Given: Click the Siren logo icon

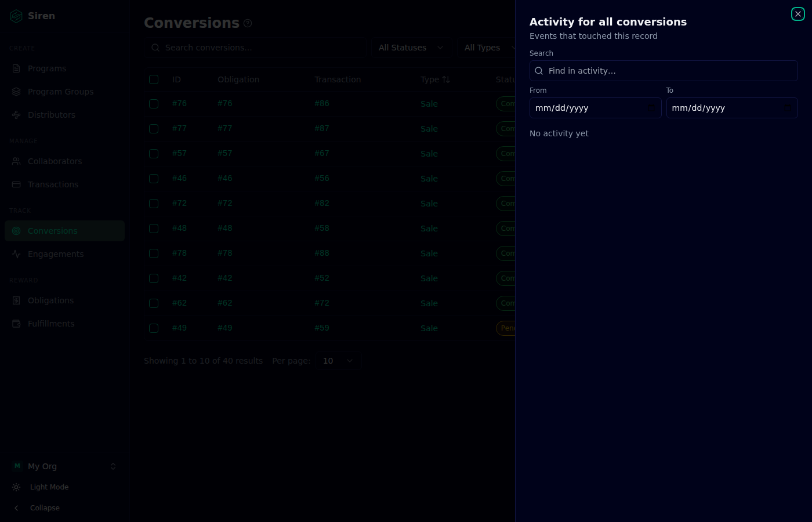Looking at the screenshot, I should [16, 16].
